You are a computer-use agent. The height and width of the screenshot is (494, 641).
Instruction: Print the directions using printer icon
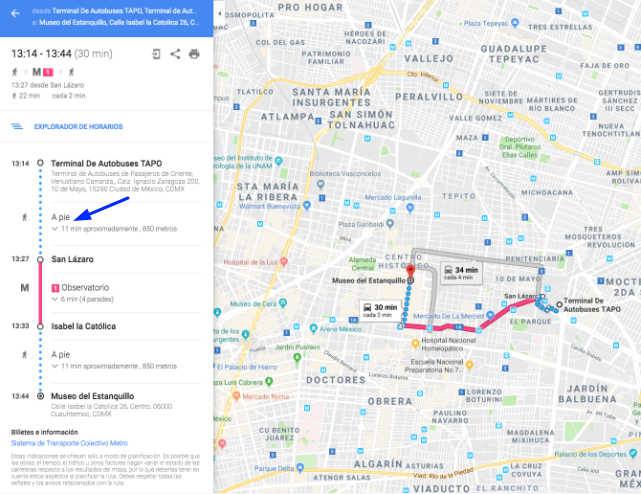pos(194,54)
